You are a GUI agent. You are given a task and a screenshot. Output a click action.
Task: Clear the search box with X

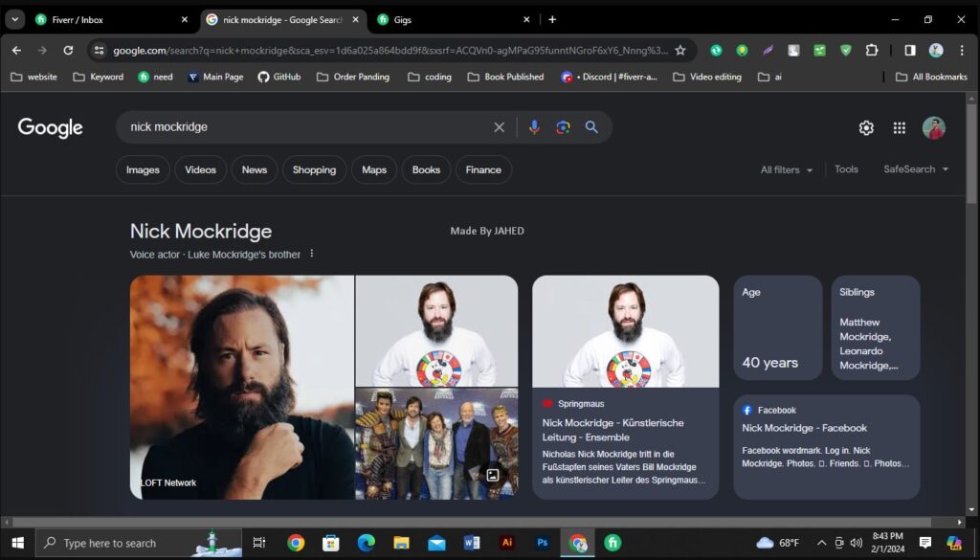[x=499, y=127]
